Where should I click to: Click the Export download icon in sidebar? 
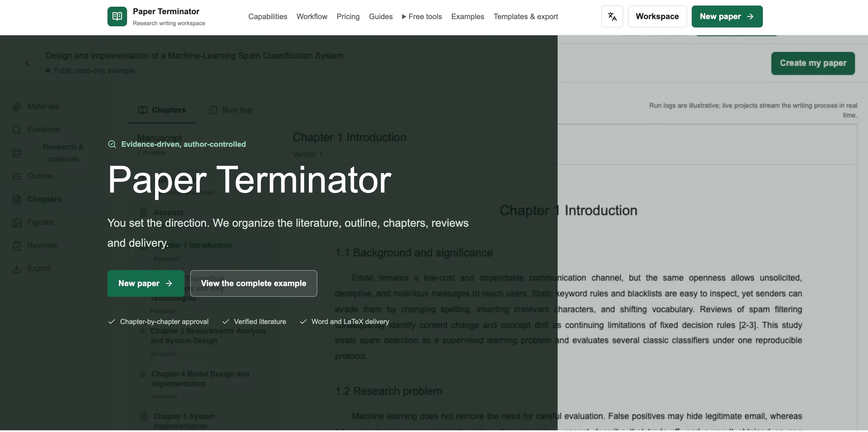(x=17, y=269)
